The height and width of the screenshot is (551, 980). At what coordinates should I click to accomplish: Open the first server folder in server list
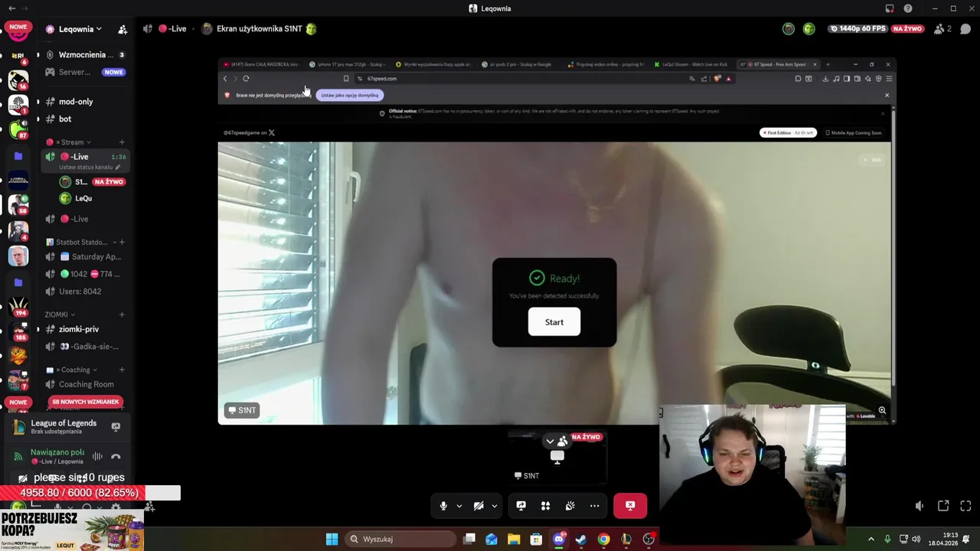point(18,156)
